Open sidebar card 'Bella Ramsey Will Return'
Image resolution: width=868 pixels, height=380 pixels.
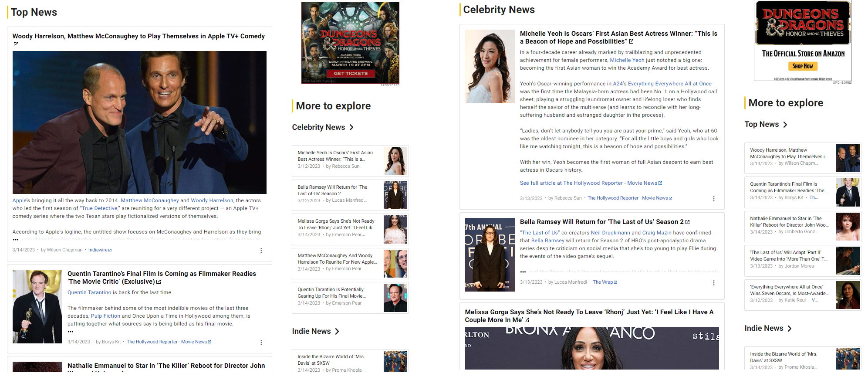(x=350, y=195)
